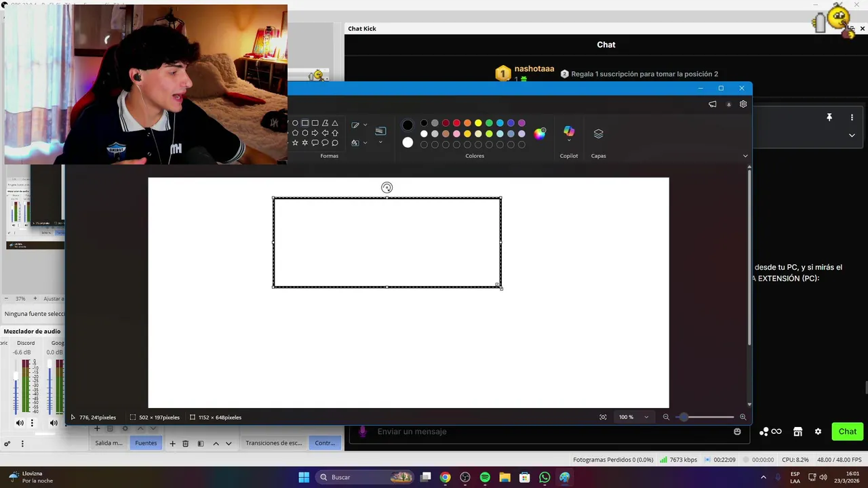Select the rounded rectangle shape in Formas
Viewport: 868px width, 488px height.
point(315,123)
